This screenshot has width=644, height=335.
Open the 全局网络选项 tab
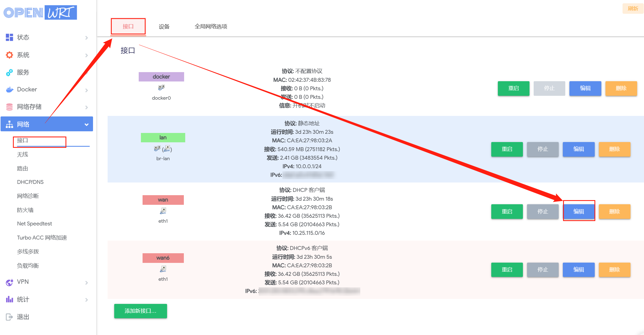click(211, 27)
